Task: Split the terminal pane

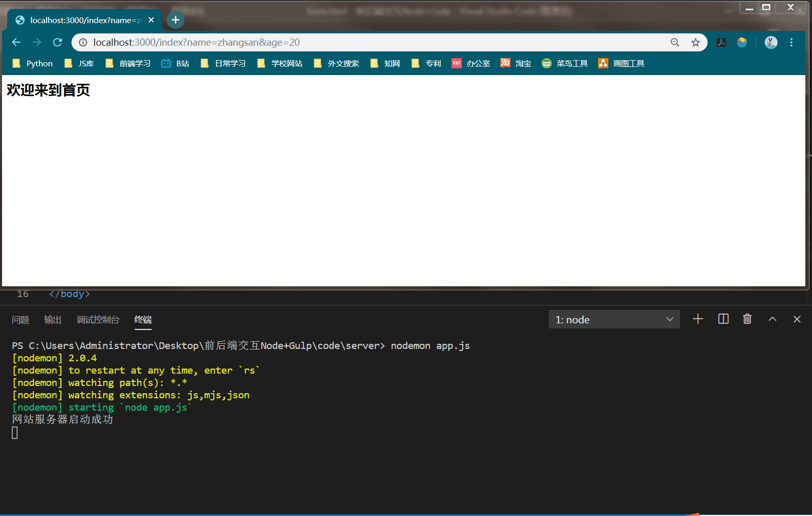Action: click(x=723, y=319)
